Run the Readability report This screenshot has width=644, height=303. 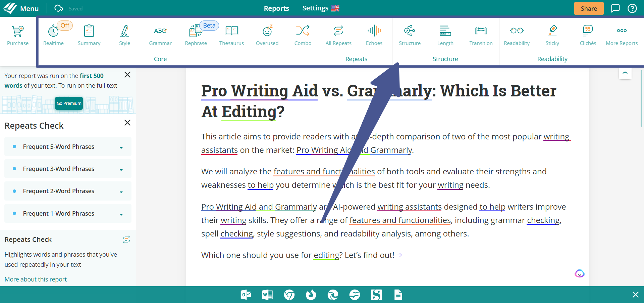(517, 35)
